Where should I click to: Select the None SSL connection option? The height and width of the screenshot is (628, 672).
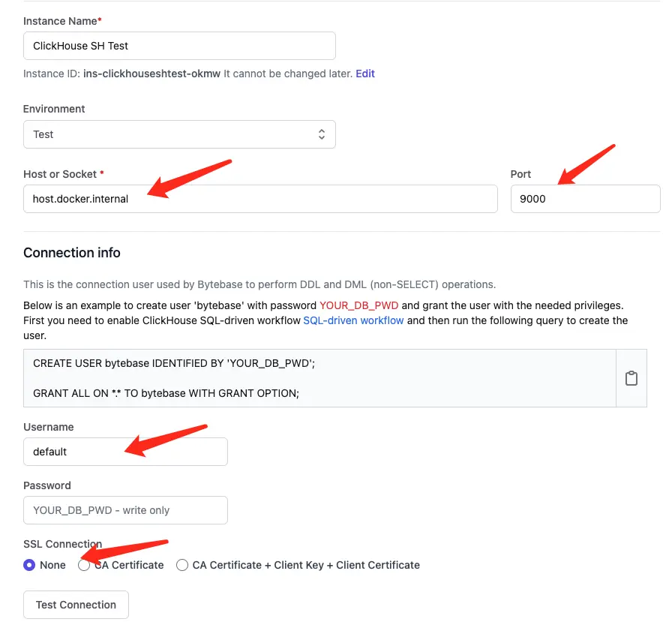click(29, 565)
